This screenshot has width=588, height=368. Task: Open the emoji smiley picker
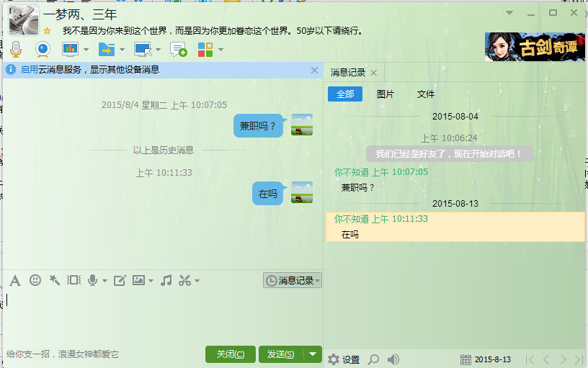point(35,280)
